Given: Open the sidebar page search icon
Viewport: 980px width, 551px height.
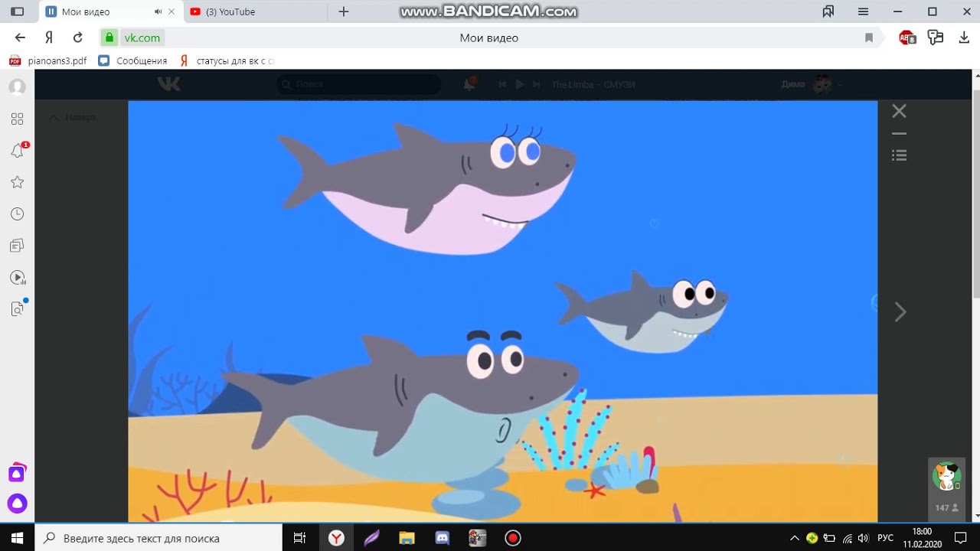Looking at the screenshot, I should click(17, 309).
